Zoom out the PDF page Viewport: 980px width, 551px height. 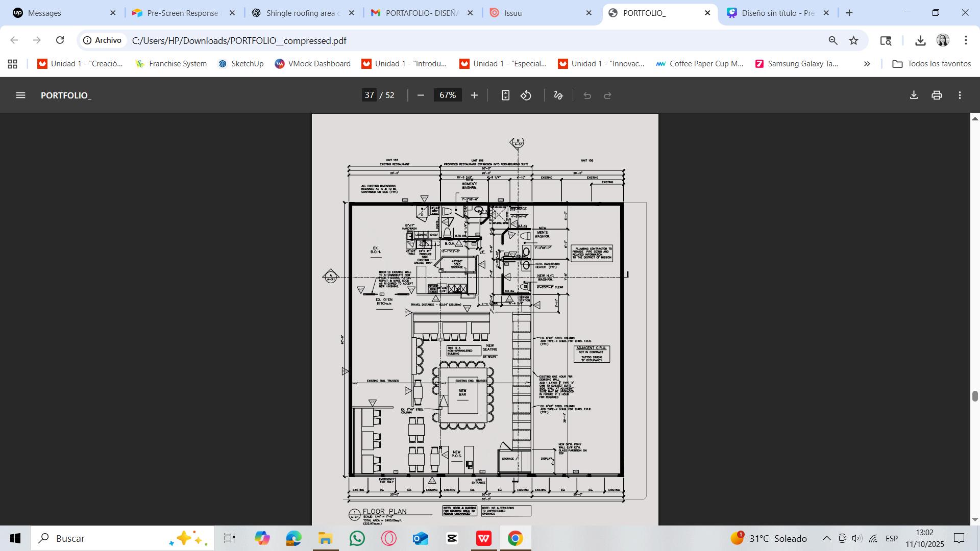pos(421,95)
